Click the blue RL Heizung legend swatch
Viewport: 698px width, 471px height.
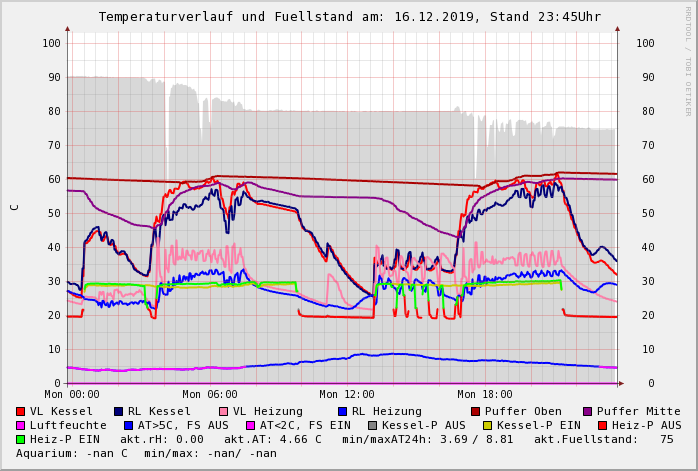pos(342,411)
